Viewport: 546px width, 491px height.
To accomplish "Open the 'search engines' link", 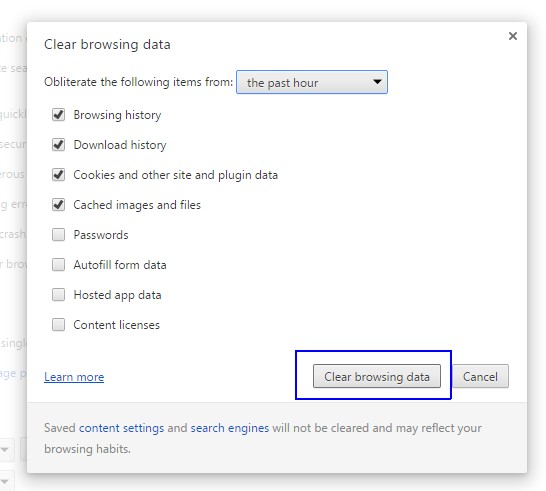I will point(230,428).
